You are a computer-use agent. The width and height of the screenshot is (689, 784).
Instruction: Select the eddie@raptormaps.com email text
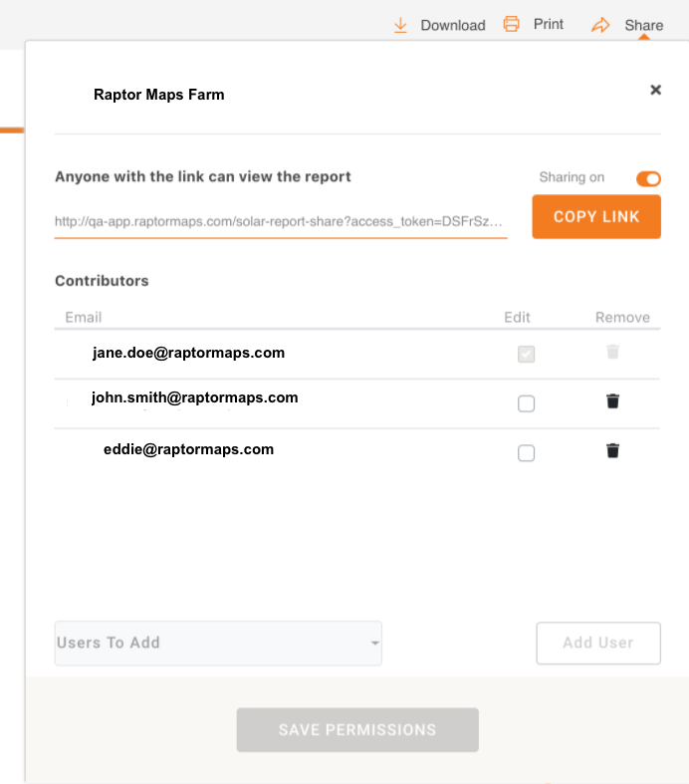[x=188, y=449]
